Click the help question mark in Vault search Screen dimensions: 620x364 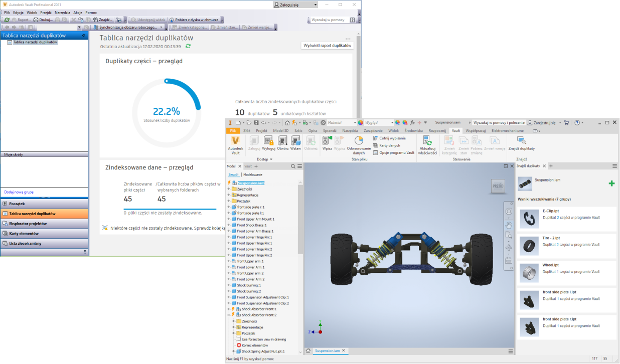pyautogui.click(x=352, y=20)
